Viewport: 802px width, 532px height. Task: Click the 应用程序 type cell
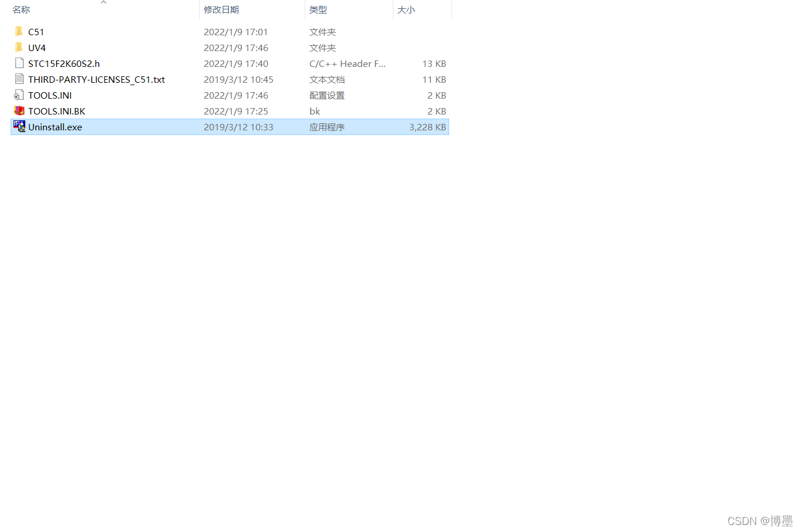point(327,127)
